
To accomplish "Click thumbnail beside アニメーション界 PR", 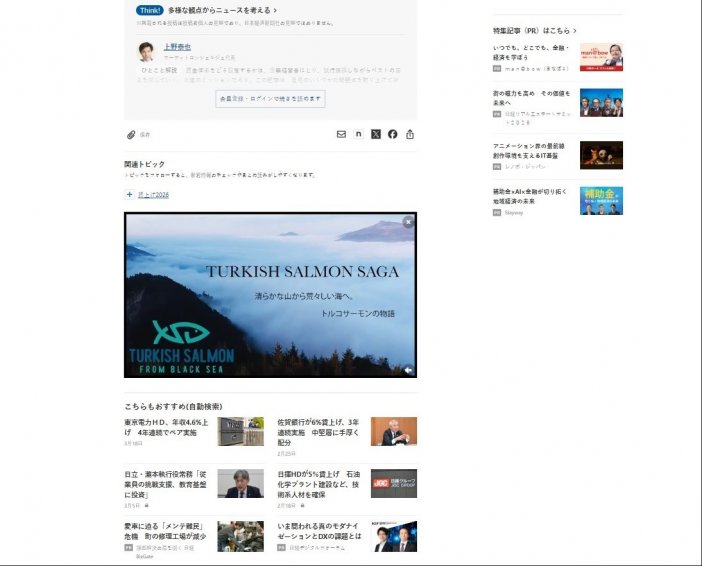I will click(601, 155).
